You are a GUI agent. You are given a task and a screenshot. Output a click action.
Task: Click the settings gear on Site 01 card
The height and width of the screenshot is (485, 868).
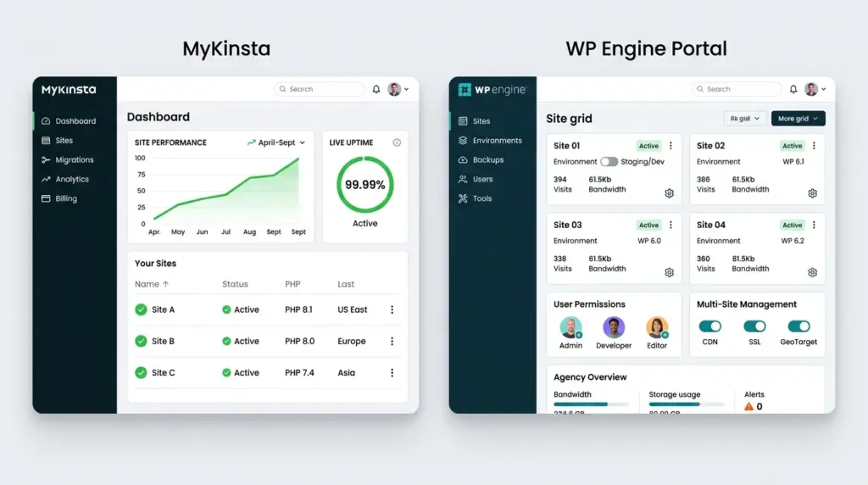670,193
